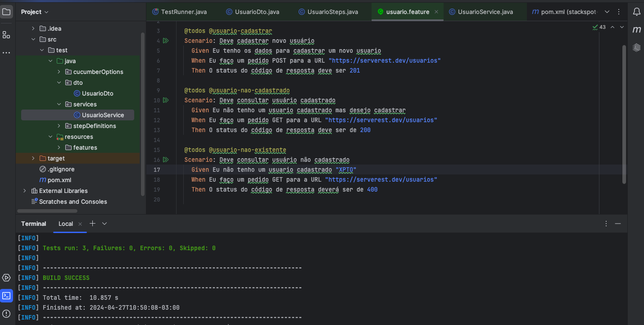This screenshot has height=325, width=644.
Task: Run scenario 'Deve consultar usuário não cadastrado' gutter icon
Action: (166, 160)
